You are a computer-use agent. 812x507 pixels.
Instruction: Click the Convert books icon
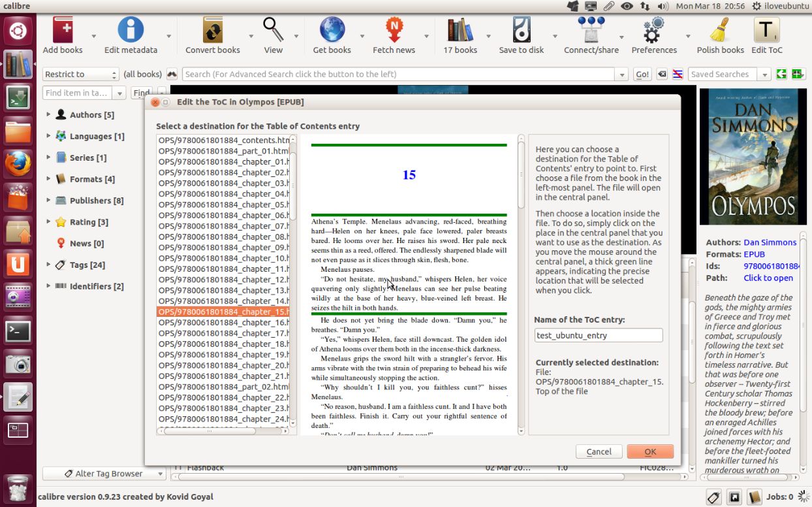212,30
